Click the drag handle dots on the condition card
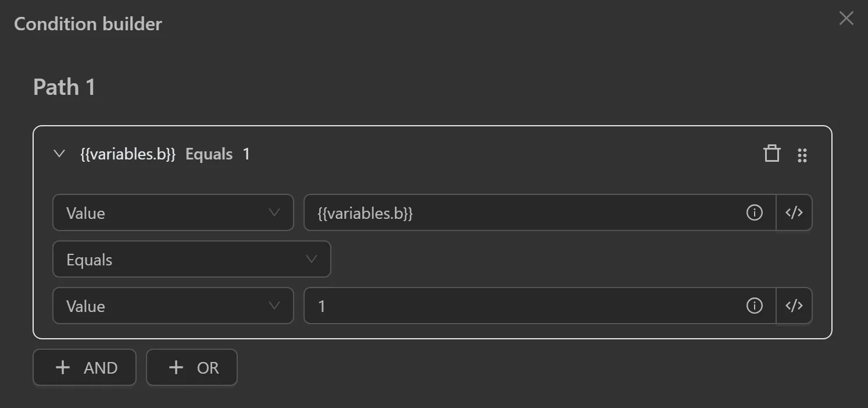The height and width of the screenshot is (408, 868). point(803,154)
